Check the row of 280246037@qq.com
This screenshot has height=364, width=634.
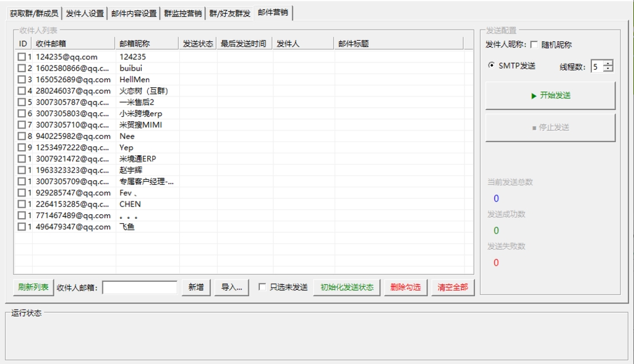22,91
